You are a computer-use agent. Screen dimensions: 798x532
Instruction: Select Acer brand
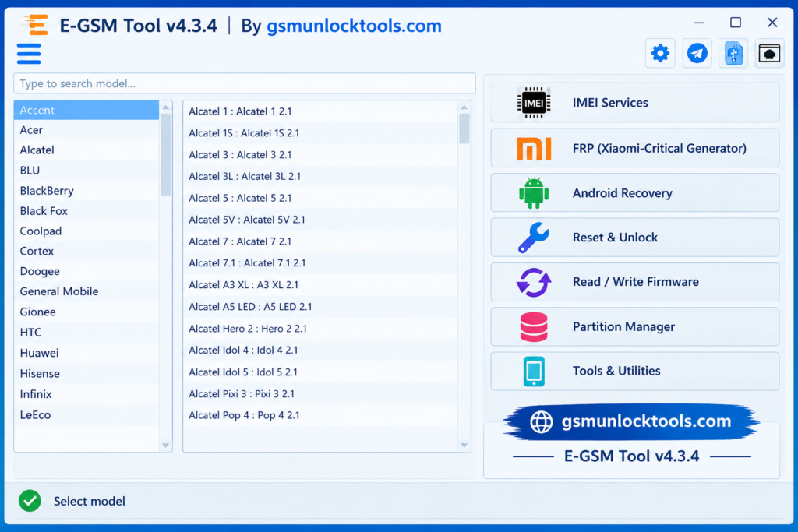pyautogui.click(x=86, y=130)
